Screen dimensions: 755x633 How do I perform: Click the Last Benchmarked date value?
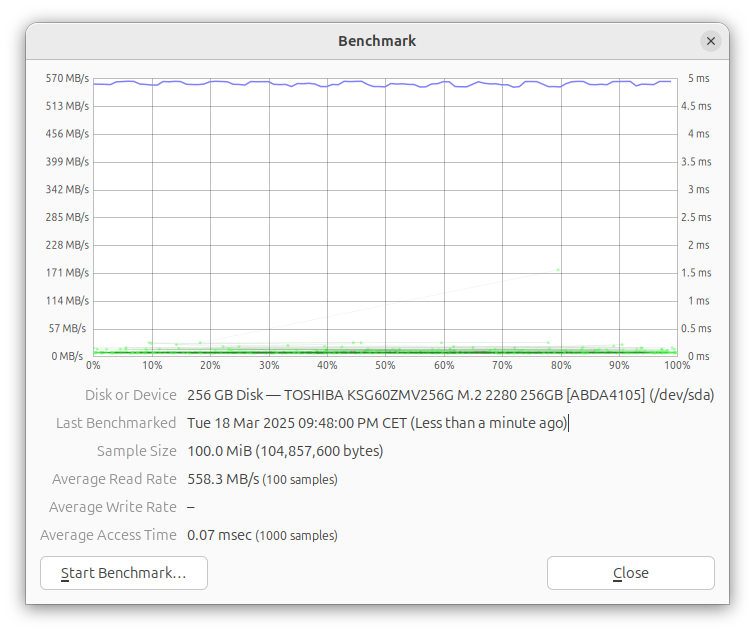(377, 423)
